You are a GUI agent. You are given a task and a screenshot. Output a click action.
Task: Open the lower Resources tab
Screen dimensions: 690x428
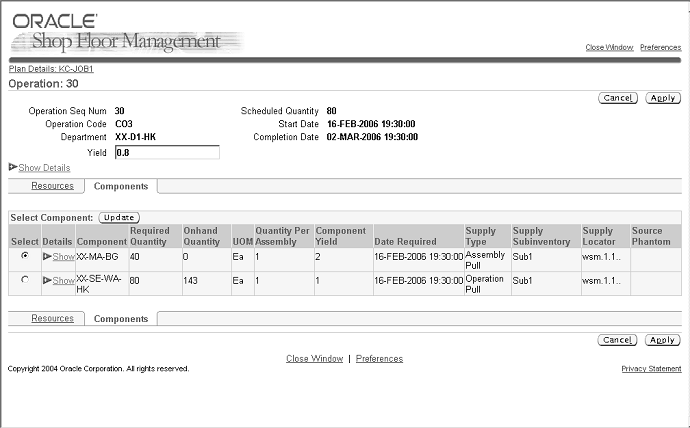point(52,318)
